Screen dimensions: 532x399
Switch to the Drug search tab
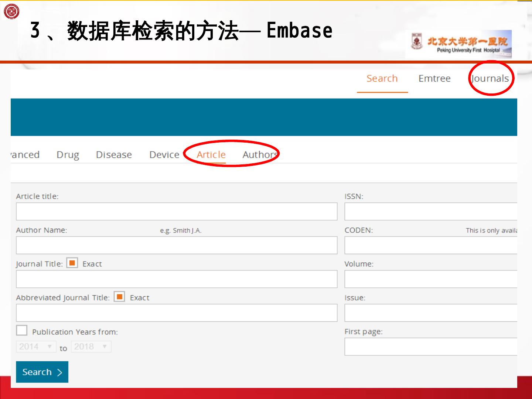(x=68, y=154)
